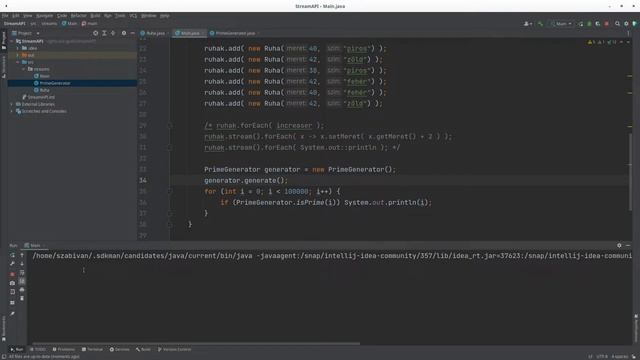Click the print icon in Run panel
The height and width of the screenshot is (360, 640).
coord(22,289)
